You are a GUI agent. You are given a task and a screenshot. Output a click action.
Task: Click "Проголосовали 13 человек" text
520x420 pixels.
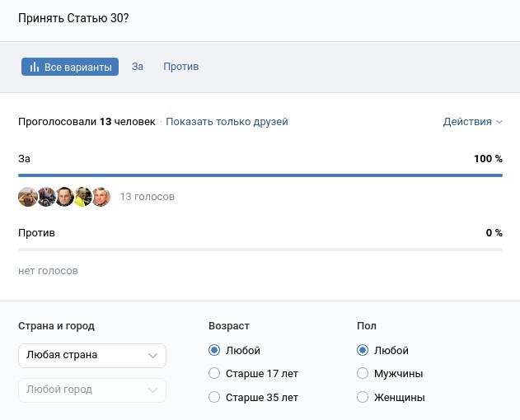pyautogui.click(x=87, y=122)
